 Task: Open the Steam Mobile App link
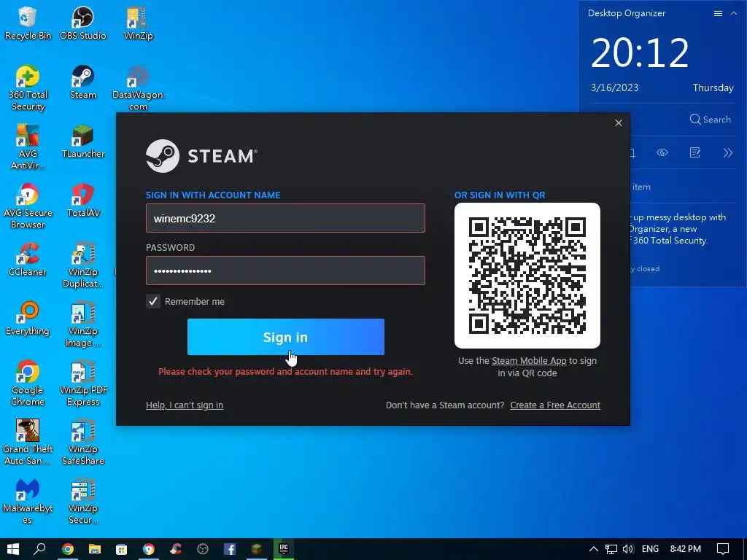pos(529,360)
